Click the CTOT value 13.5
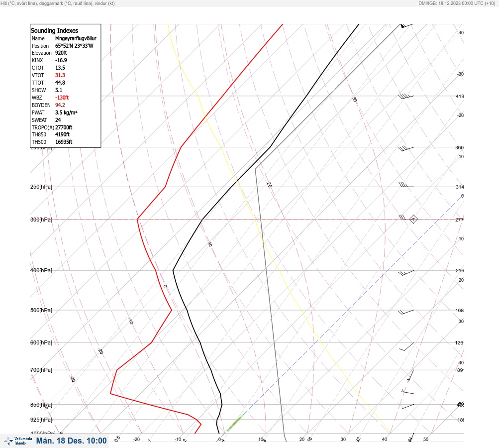This screenshot has width=499, height=448. (60, 68)
